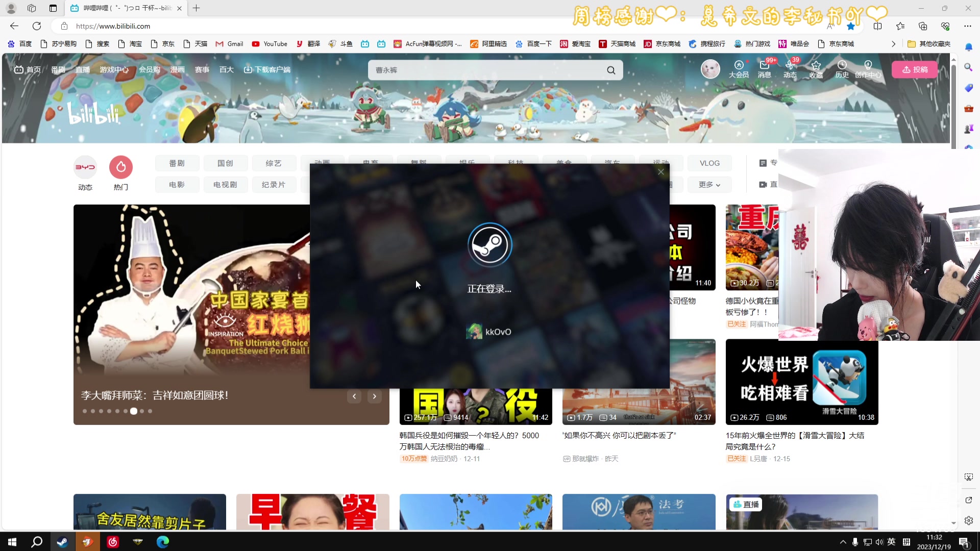Go back using browser back arrow
This screenshot has height=551, width=980.
click(x=14, y=26)
